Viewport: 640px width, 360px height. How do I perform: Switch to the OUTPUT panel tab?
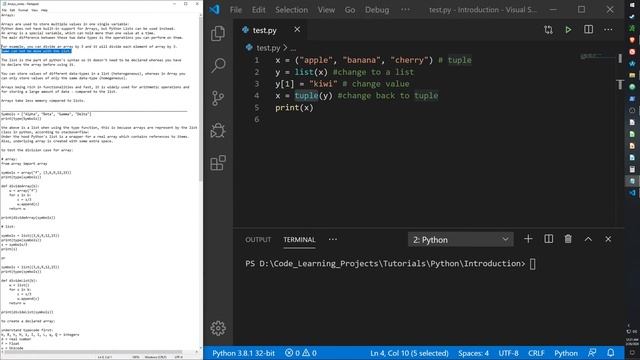(x=258, y=240)
